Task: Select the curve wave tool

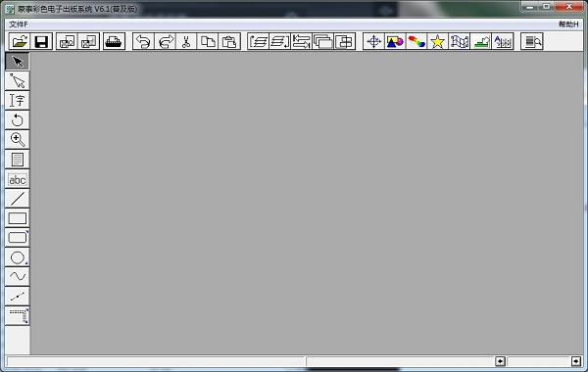Action: tap(18, 277)
